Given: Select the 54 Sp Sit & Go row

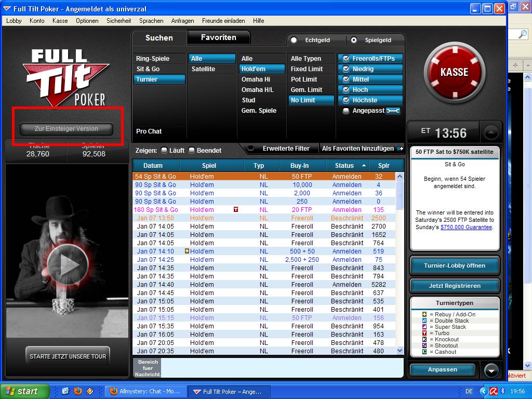Looking at the screenshot, I should point(264,177).
